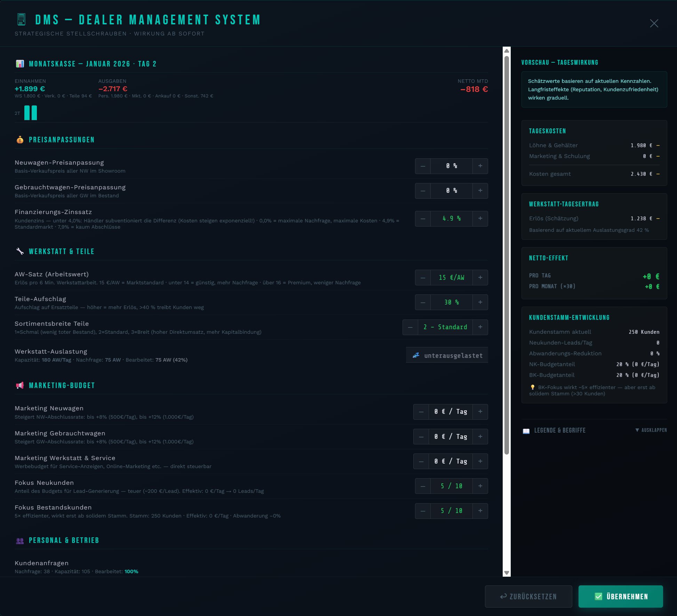This screenshot has width=677, height=616.
Task: Raise Fokus Bestandskunden with plus button
Action: (480, 511)
